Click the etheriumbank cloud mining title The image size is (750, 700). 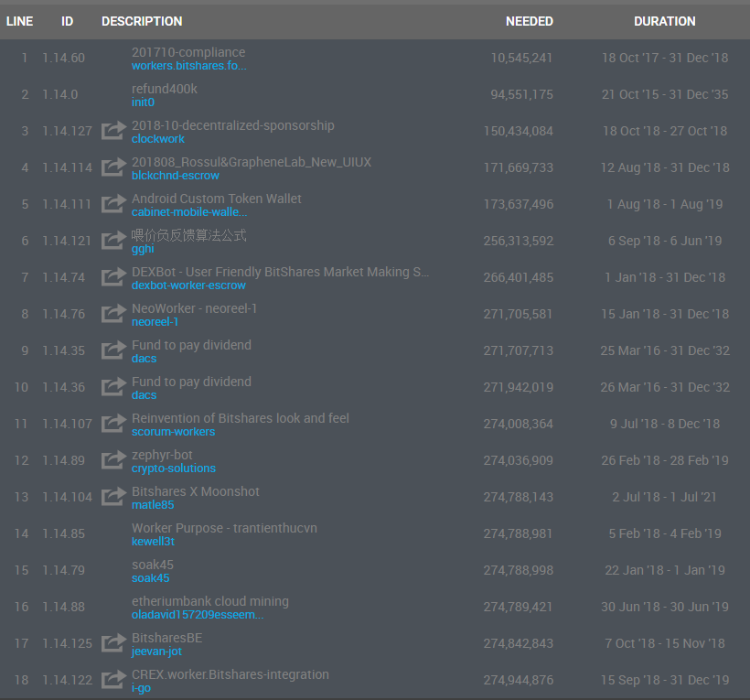click(210, 601)
